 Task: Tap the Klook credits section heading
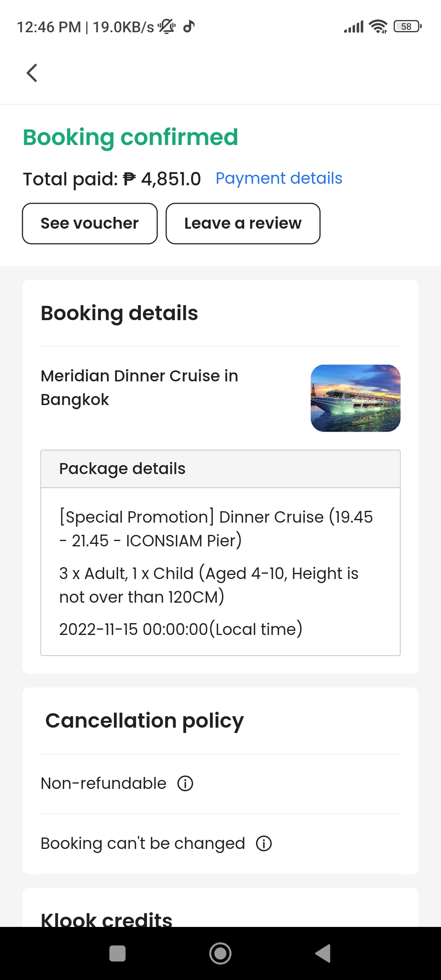(107, 919)
